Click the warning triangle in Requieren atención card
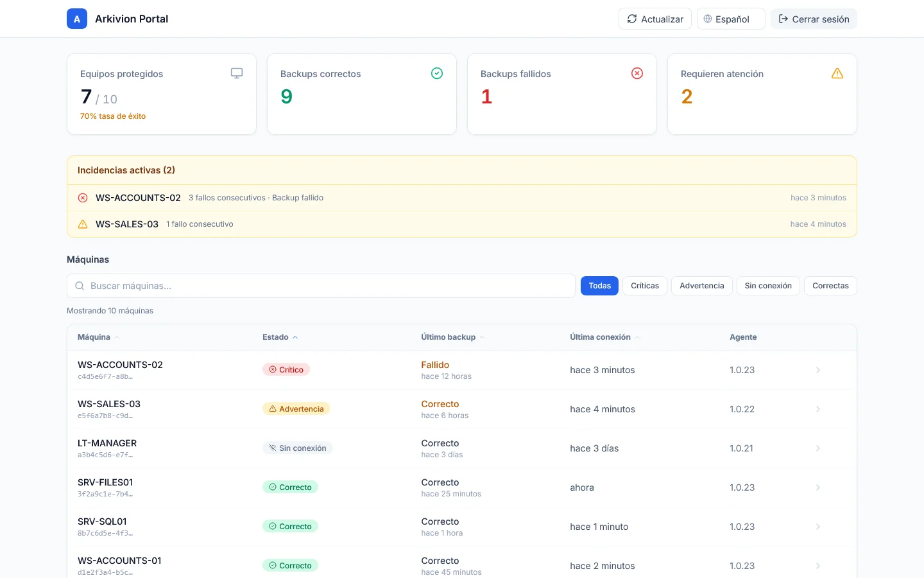 pyautogui.click(x=837, y=73)
